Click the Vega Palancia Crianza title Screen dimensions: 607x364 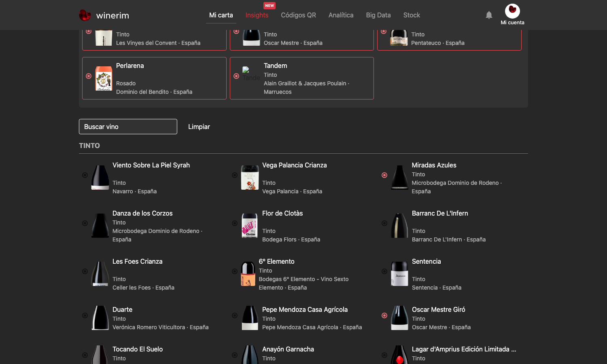tap(295, 165)
